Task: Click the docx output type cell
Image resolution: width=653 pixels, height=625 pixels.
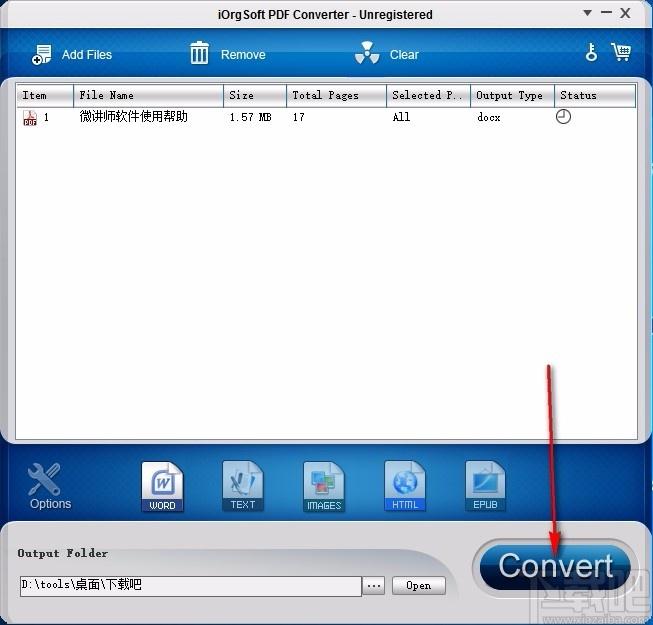Action: [489, 117]
